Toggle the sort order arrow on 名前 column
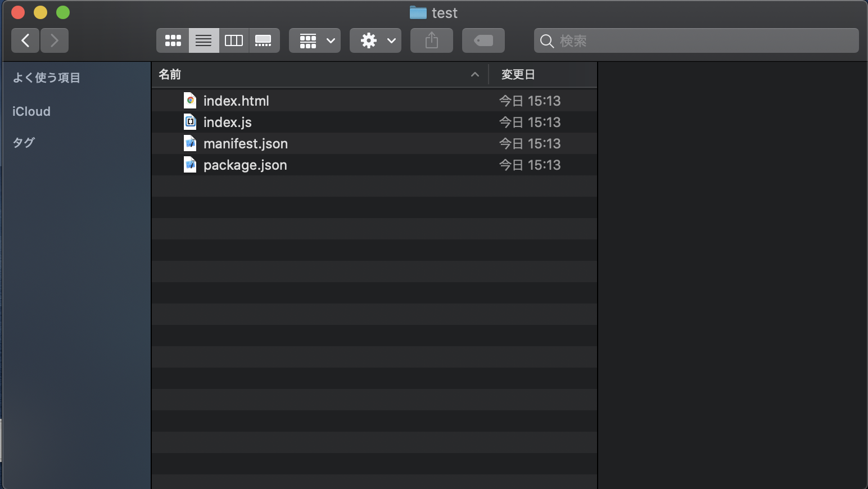This screenshot has width=868, height=489. coord(475,74)
